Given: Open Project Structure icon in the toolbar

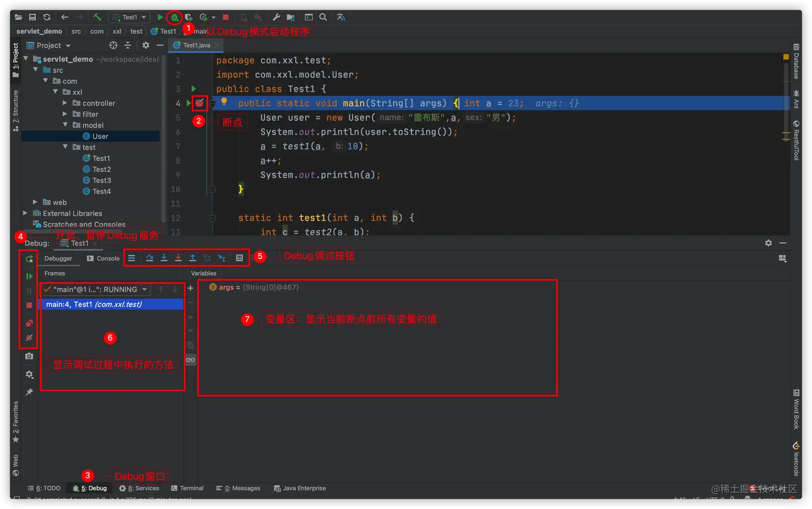Looking at the screenshot, I should tap(291, 17).
